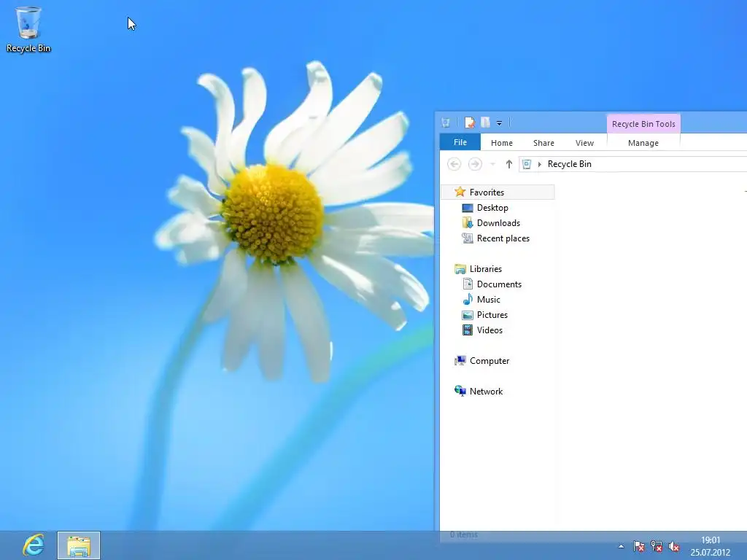The width and height of the screenshot is (747, 560).
Task: Click the Back navigation arrow
Action: pos(454,164)
